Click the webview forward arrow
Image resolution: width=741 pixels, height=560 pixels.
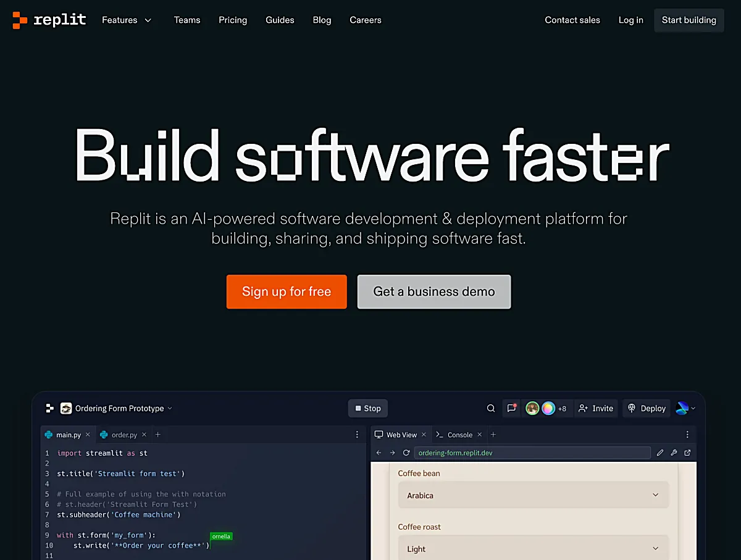393,453
